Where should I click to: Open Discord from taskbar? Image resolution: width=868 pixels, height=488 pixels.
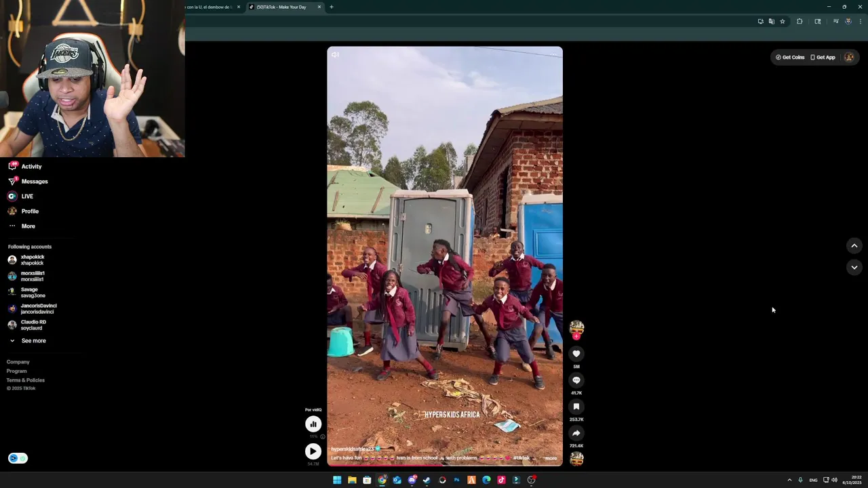(x=412, y=480)
